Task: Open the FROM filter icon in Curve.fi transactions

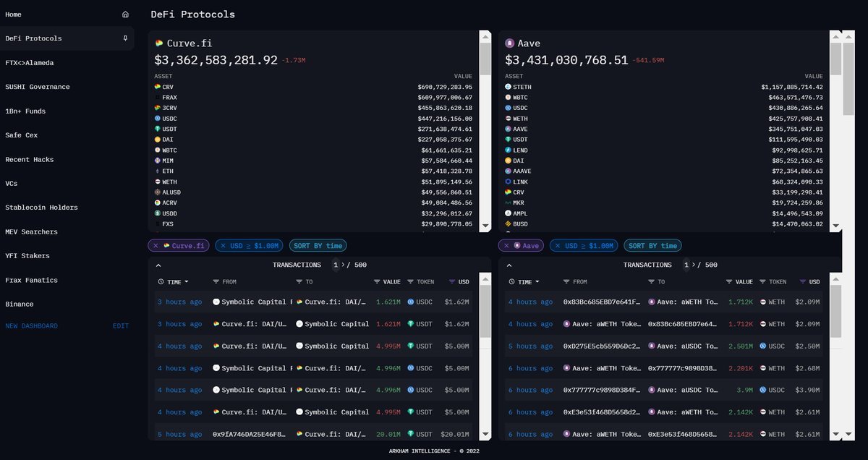Action: [x=216, y=281]
